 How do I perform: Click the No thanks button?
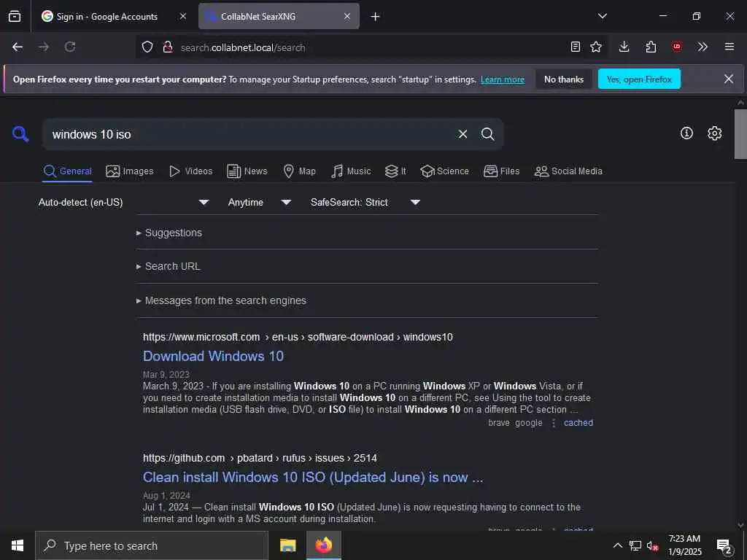tap(564, 79)
